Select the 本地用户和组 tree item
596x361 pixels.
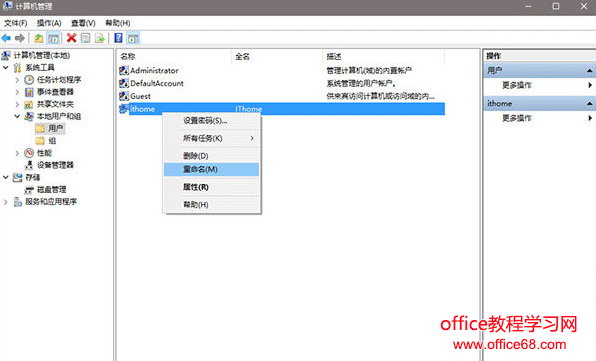coord(59,116)
